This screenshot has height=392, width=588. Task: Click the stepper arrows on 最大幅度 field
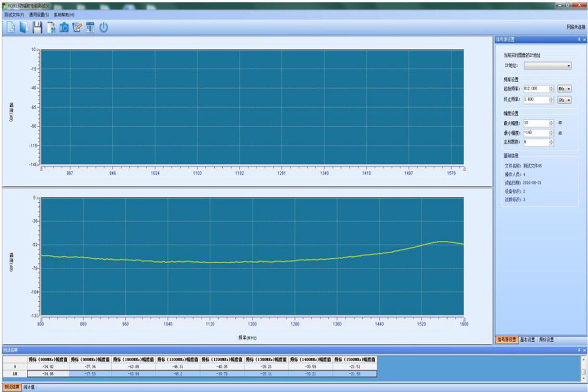point(551,123)
